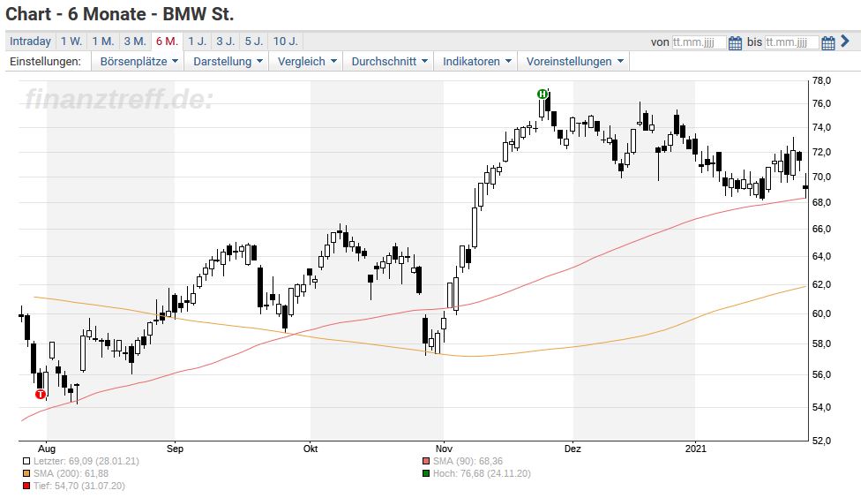Select the 1 M. time range tab
This screenshot has width=868, height=498.
(x=103, y=41)
